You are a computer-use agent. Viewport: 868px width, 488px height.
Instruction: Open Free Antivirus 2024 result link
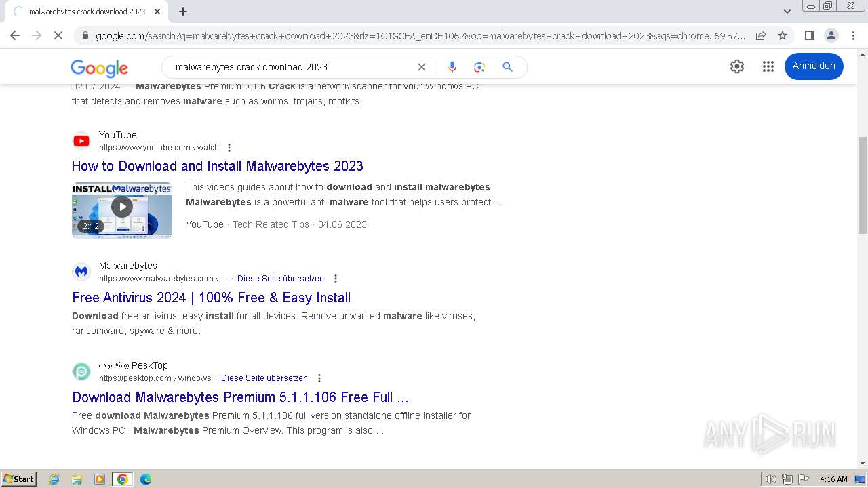211,298
